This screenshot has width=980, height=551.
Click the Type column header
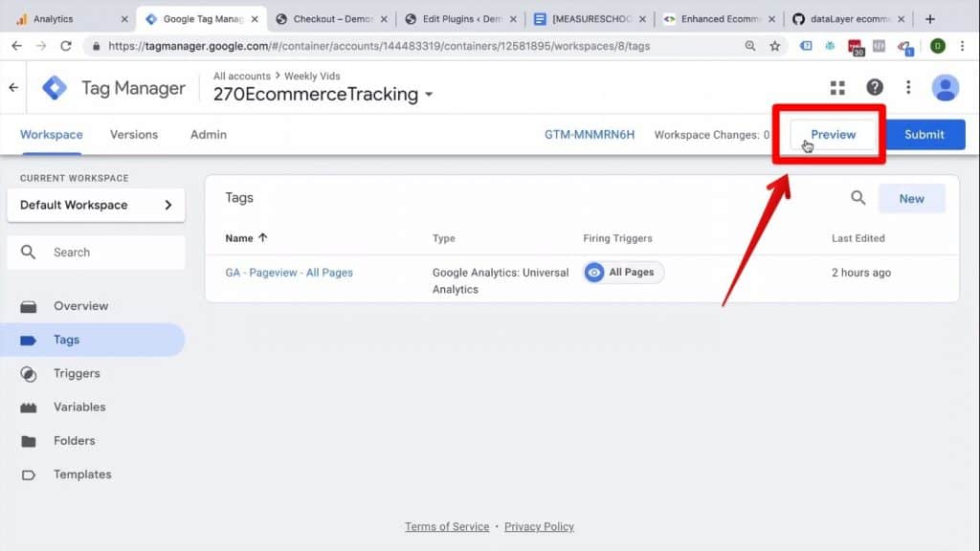pyautogui.click(x=444, y=238)
